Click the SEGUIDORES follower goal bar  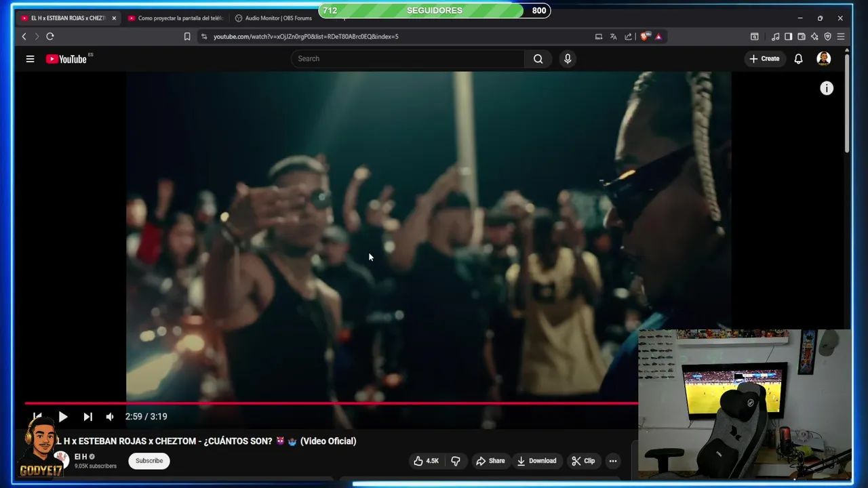pos(435,11)
